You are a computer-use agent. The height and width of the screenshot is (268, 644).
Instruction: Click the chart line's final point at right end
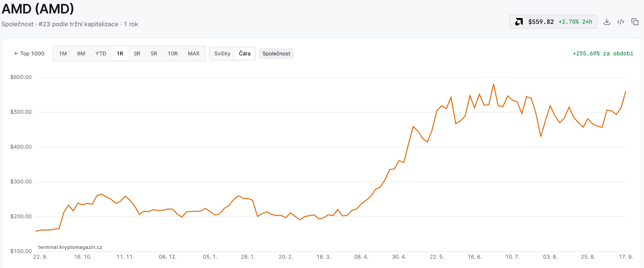(626, 92)
